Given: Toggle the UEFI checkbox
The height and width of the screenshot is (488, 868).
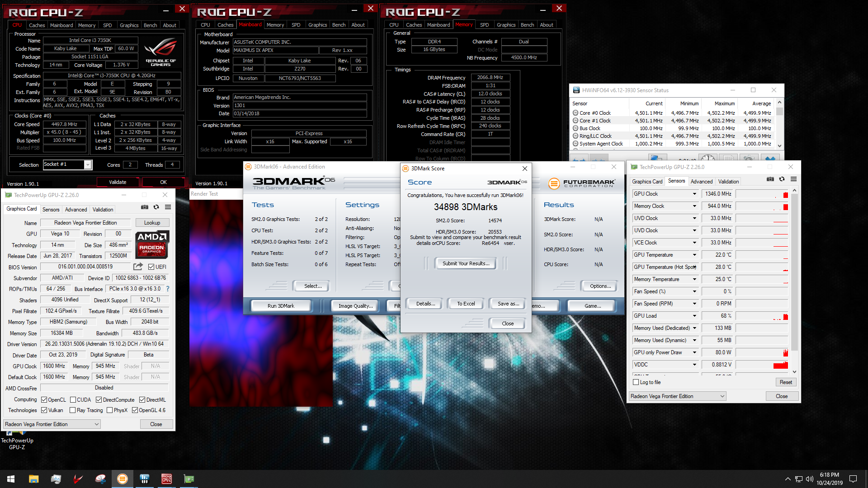Looking at the screenshot, I should (151, 267).
